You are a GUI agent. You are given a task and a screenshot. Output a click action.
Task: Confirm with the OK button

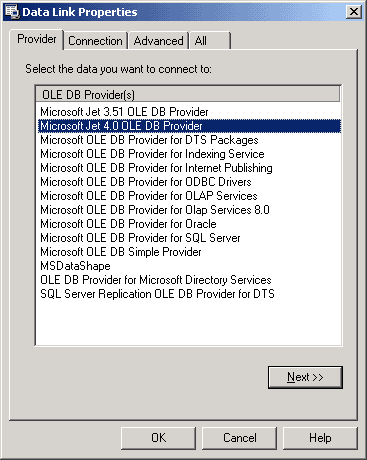(158, 438)
